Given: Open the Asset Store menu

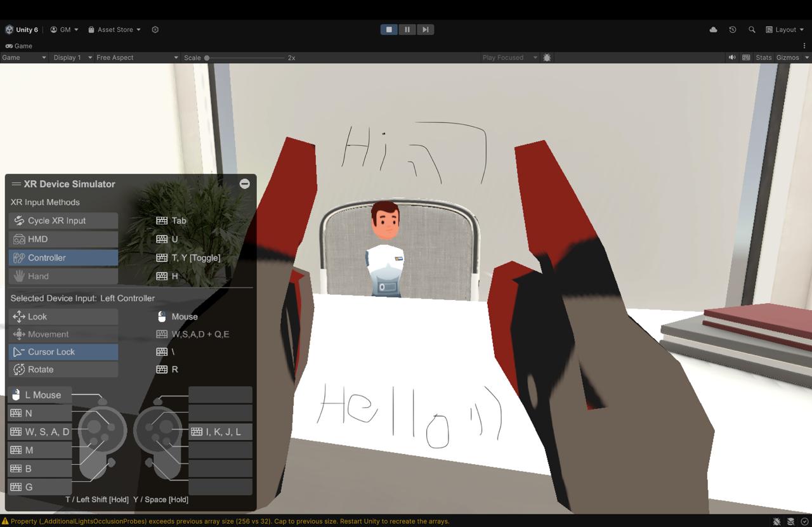Looking at the screenshot, I should pyautogui.click(x=115, y=30).
